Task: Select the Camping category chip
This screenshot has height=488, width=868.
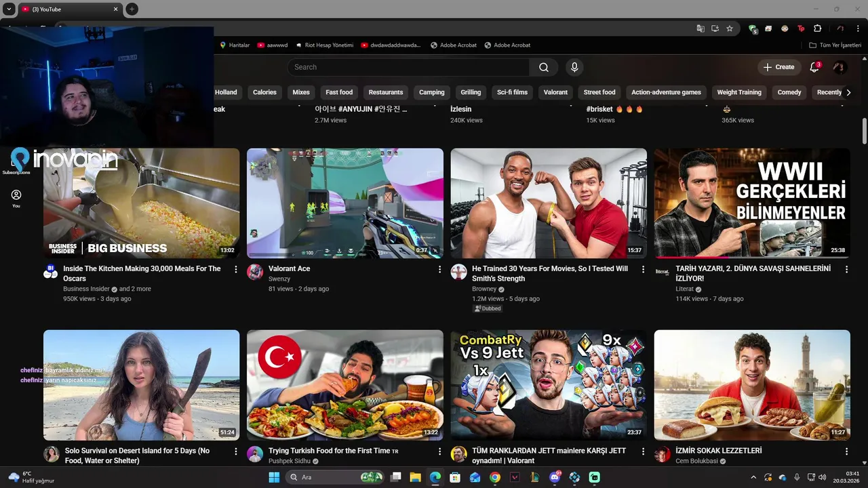Action: coord(432,92)
